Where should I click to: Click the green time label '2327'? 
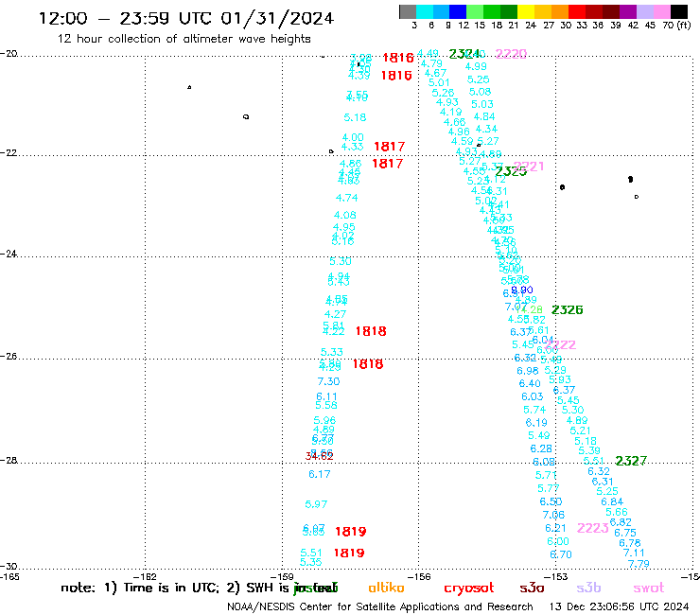(x=631, y=461)
